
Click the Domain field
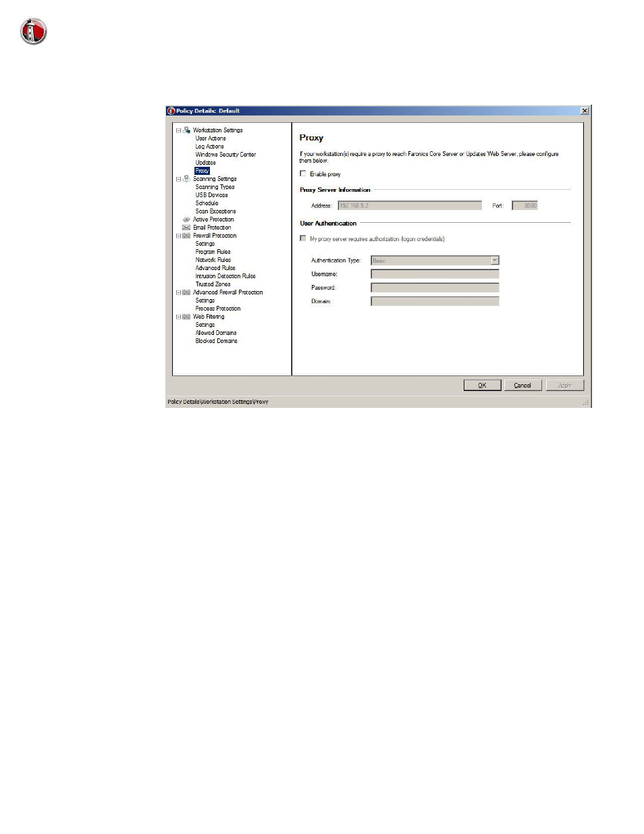click(x=435, y=301)
